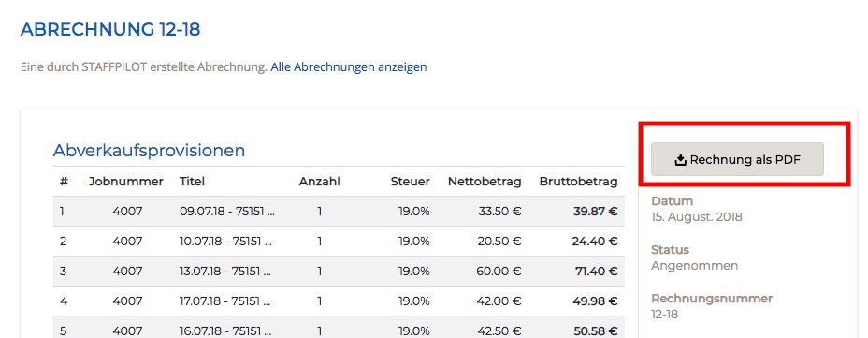
Task: Select the row titled 17.07.18 - 75151
Action: point(339,301)
